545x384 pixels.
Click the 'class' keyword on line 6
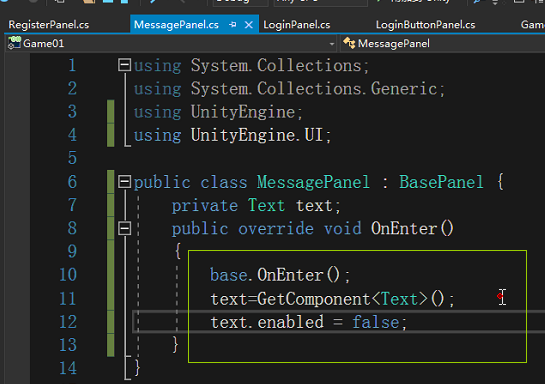223,182
